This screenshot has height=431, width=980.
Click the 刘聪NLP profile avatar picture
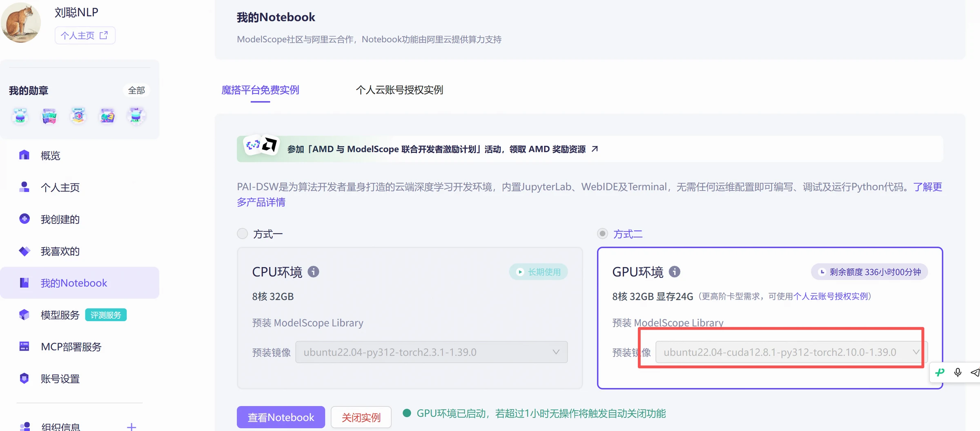[20, 22]
